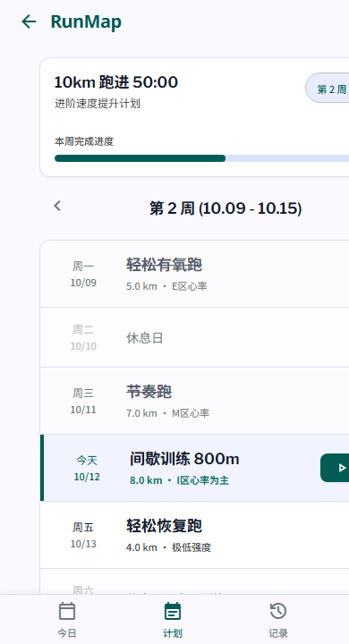The width and height of the screenshot is (349, 644).
Task: Open the 今日 calendar icon tab
Action: click(x=67, y=619)
